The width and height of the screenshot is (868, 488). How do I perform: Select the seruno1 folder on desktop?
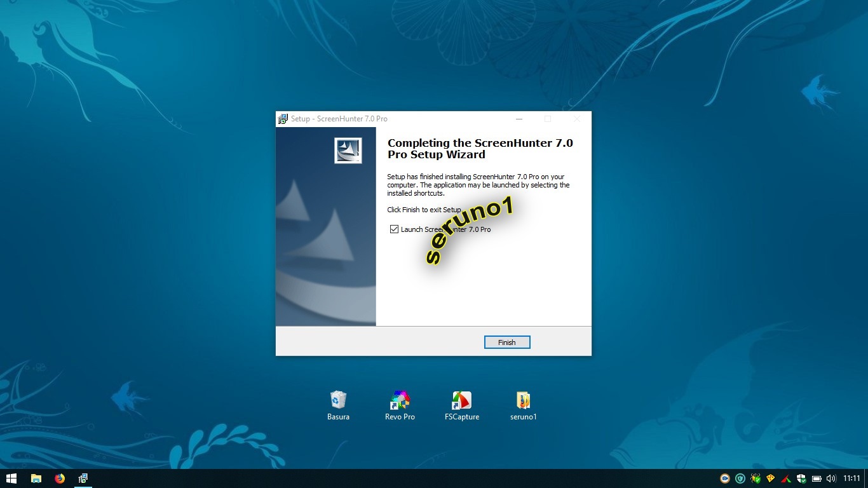tap(524, 406)
